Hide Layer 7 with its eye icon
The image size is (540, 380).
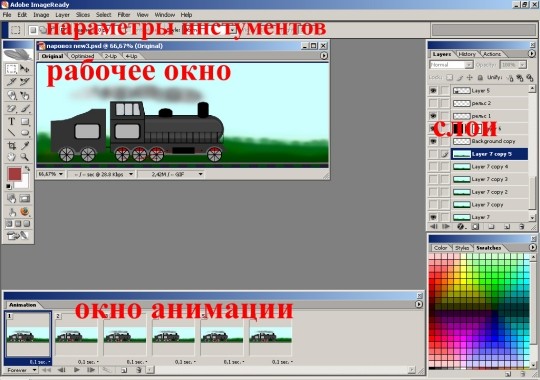pos(433,217)
